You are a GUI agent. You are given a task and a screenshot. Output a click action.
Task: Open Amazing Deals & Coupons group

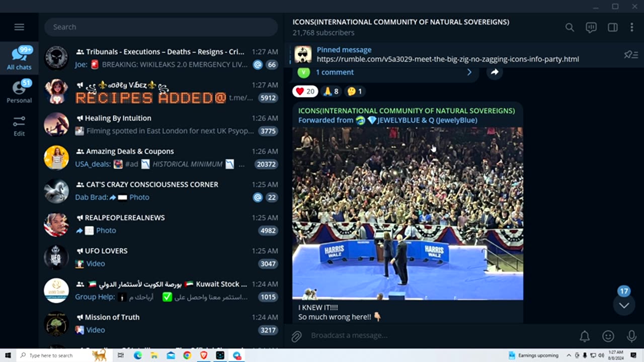pyautogui.click(x=161, y=157)
